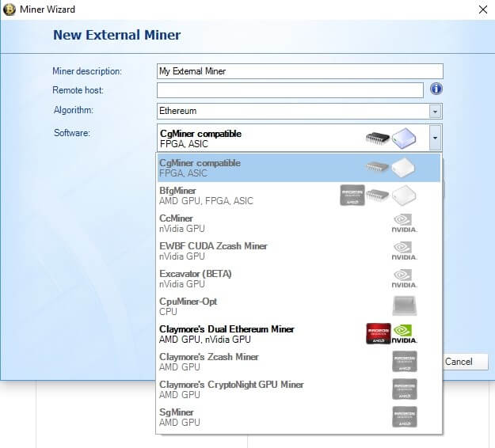The image size is (495, 448).
Task: Click the Radeon icon beside SgMiner
Action: click(x=405, y=417)
